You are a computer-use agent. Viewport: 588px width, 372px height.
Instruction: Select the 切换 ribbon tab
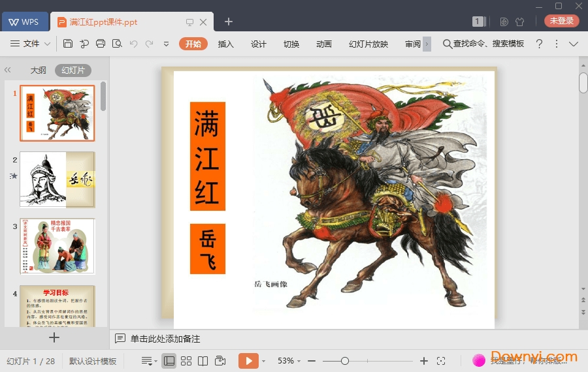click(291, 44)
